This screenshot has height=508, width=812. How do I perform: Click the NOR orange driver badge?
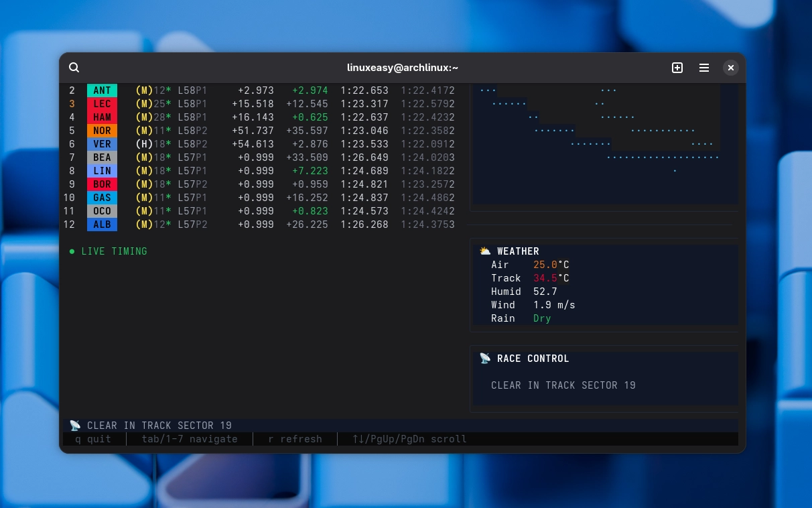click(x=102, y=131)
